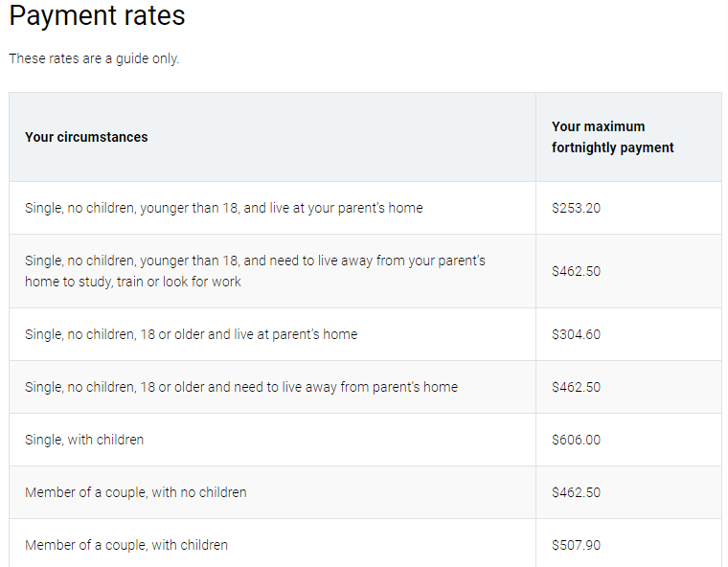Click the $304.60 payment amount
The image size is (728, 567).
576,334
